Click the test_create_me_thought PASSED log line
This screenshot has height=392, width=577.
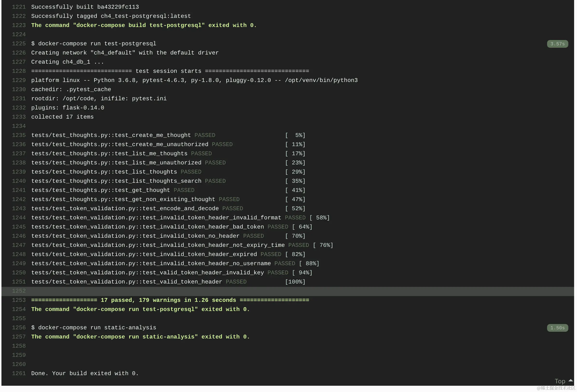click(123, 135)
